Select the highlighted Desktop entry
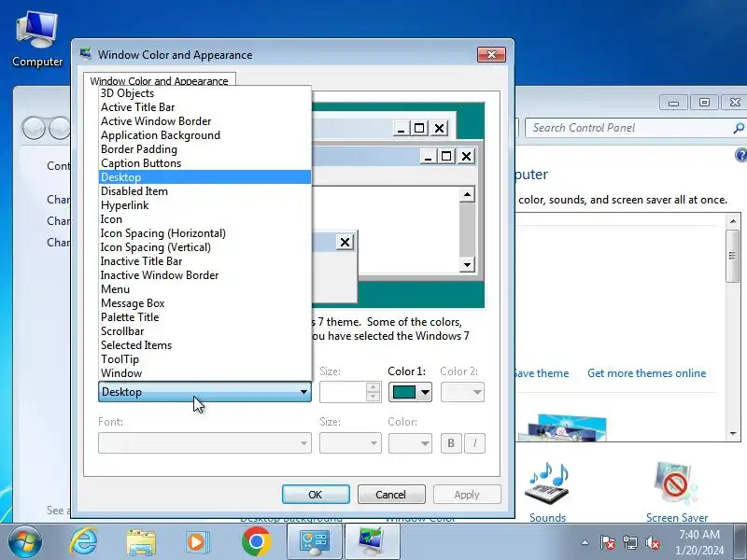 tap(204, 177)
